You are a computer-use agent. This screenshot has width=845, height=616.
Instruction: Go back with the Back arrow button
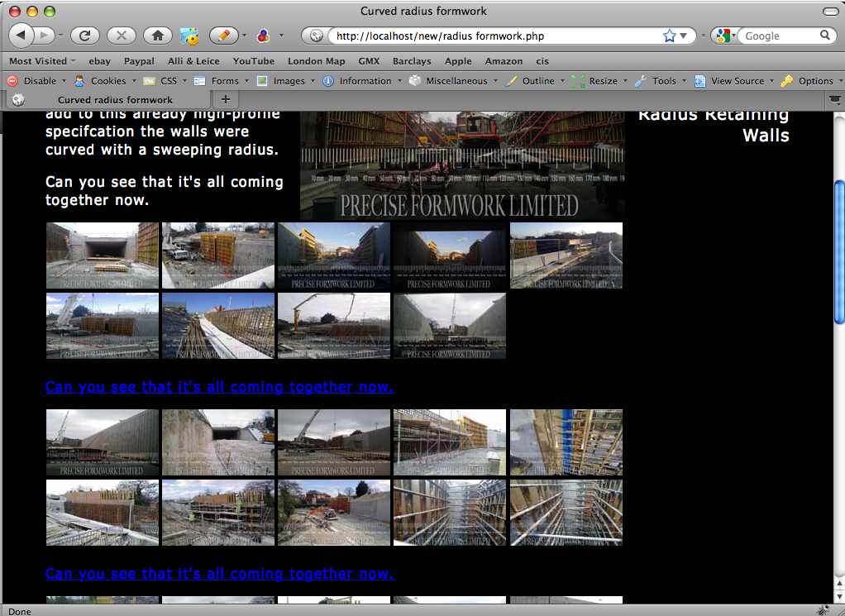(21, 36)
